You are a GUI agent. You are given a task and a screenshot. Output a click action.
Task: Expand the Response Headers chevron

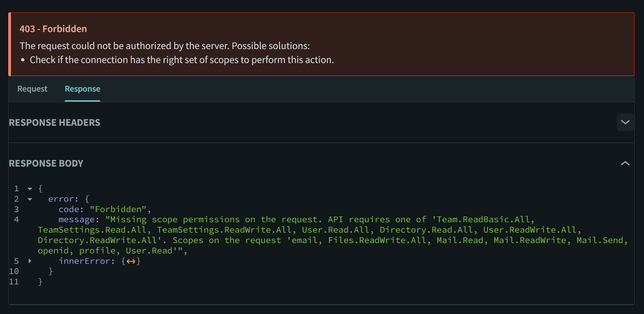625,122
